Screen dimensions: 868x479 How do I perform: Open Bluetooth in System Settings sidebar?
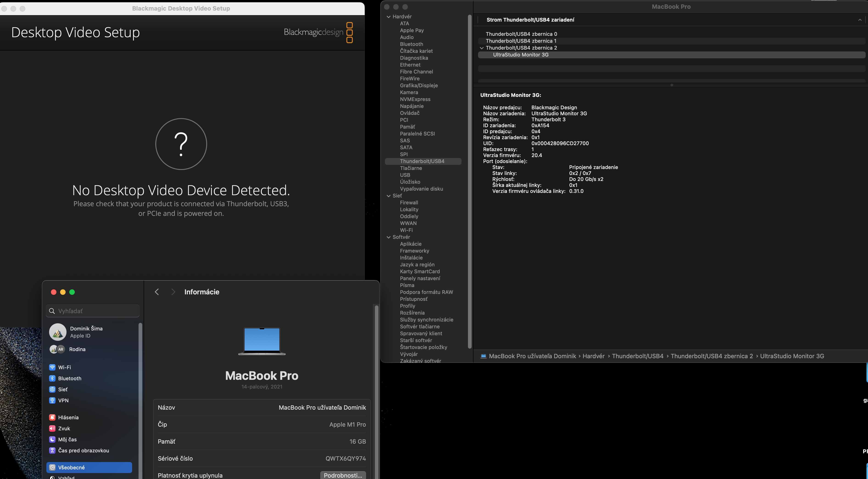70,378
